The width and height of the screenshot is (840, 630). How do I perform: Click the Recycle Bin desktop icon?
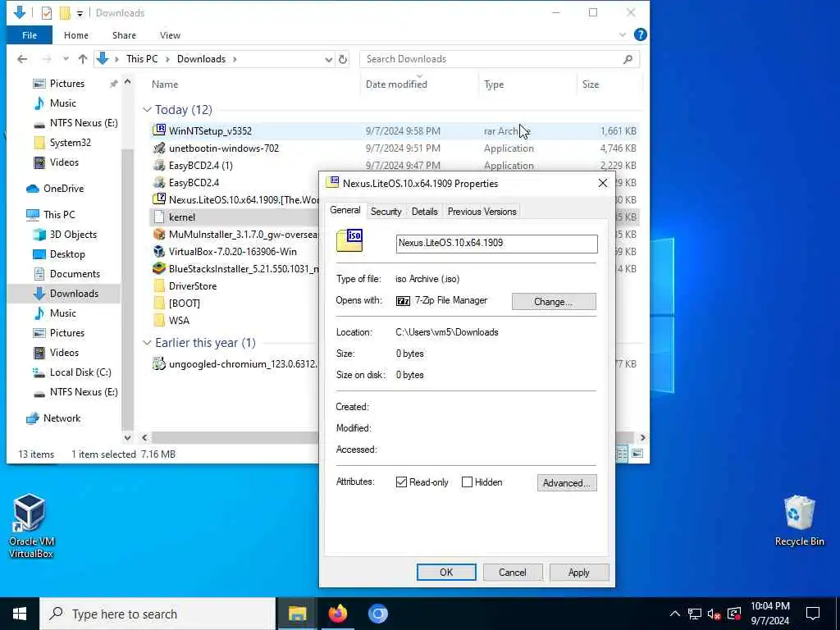(x=799, y=521)
